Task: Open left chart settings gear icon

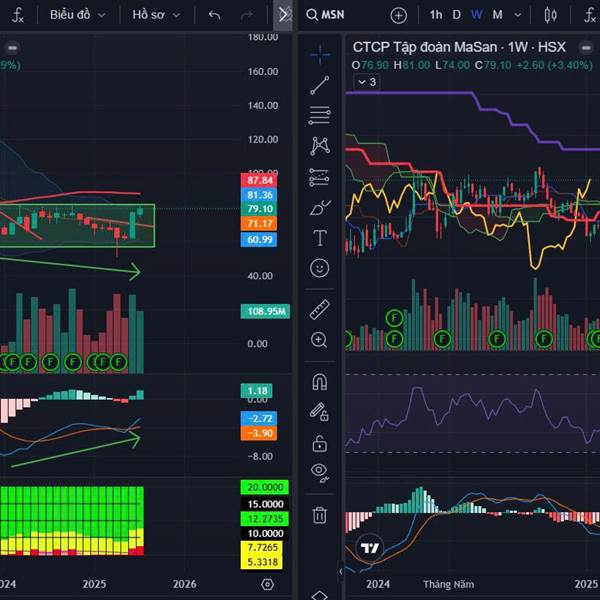Action: (267, 584)
